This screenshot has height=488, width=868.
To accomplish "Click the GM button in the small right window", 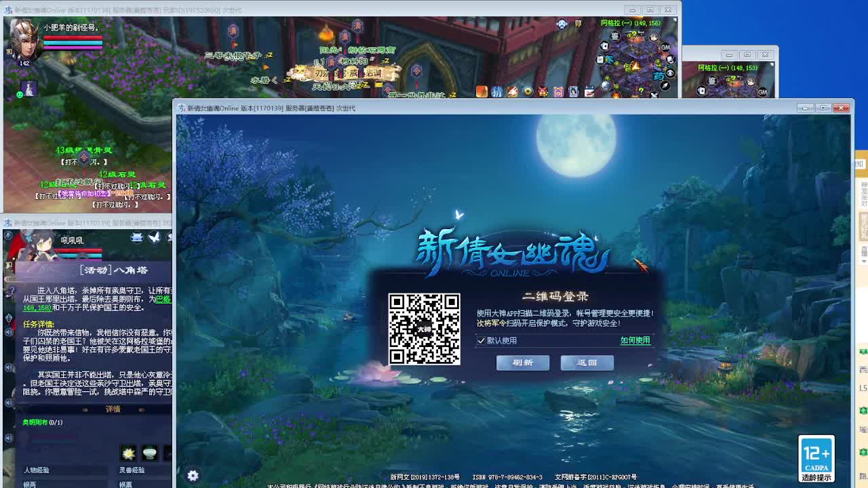I will [762, 92].
